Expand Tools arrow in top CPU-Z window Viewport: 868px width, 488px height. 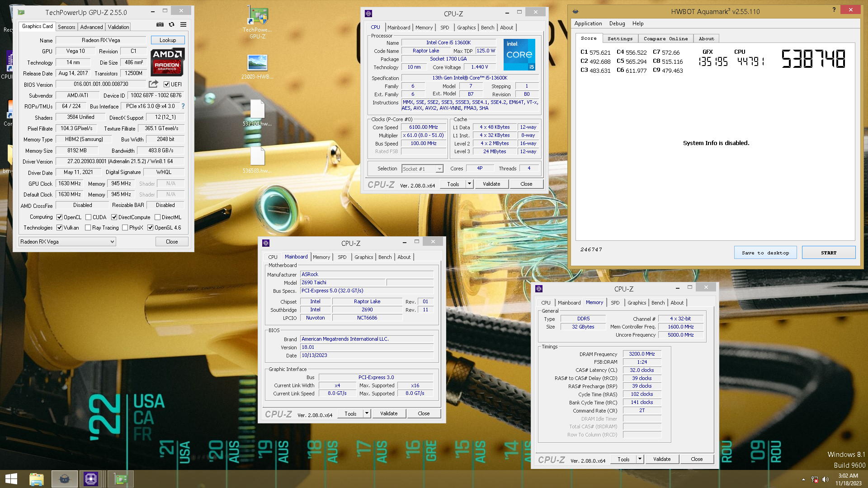click(x=469, y=184)
